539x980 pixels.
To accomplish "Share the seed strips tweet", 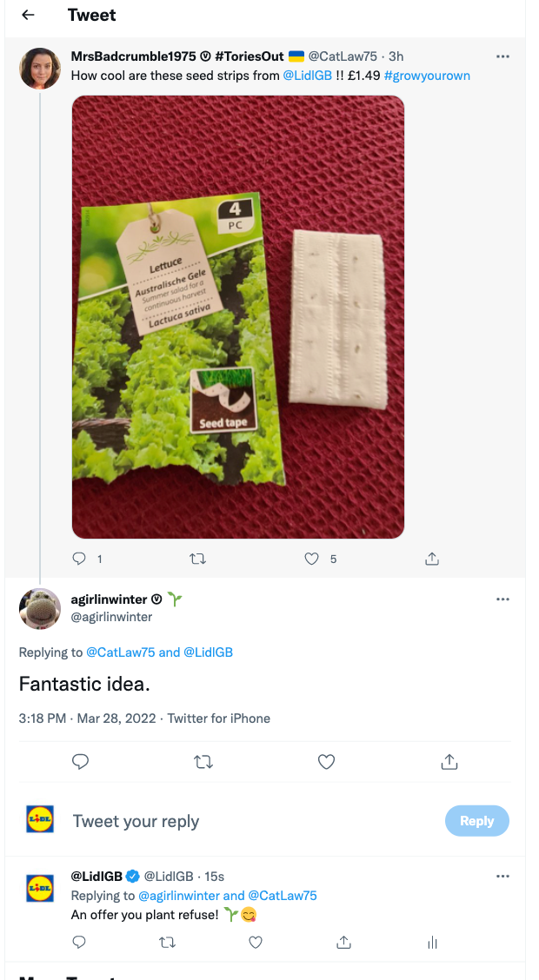I will click(x=432, y=559).
